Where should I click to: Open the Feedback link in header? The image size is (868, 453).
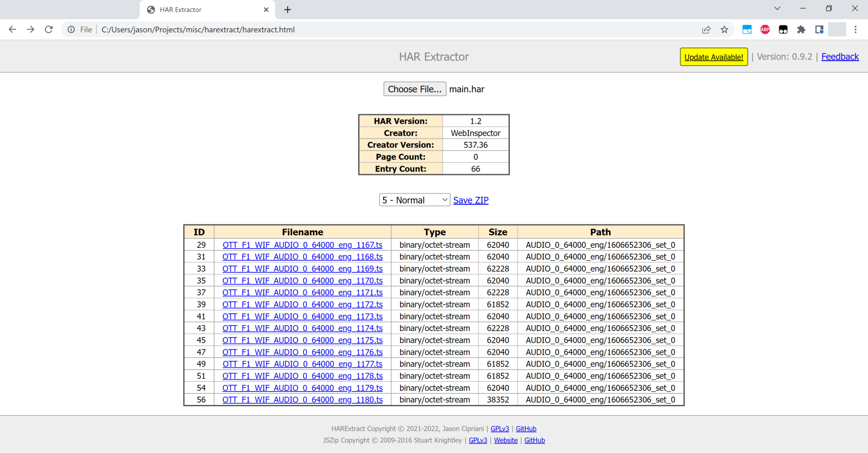click(x=840, y=57)
